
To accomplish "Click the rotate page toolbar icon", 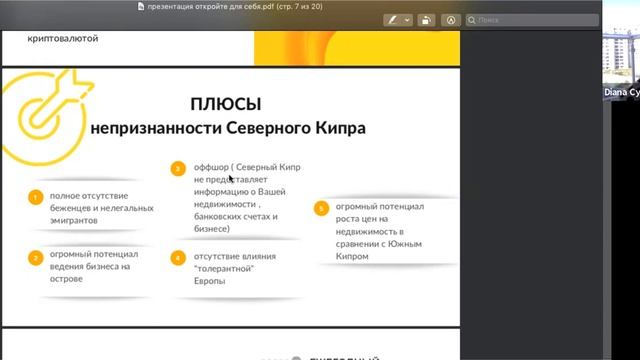I will click(426, 20).
